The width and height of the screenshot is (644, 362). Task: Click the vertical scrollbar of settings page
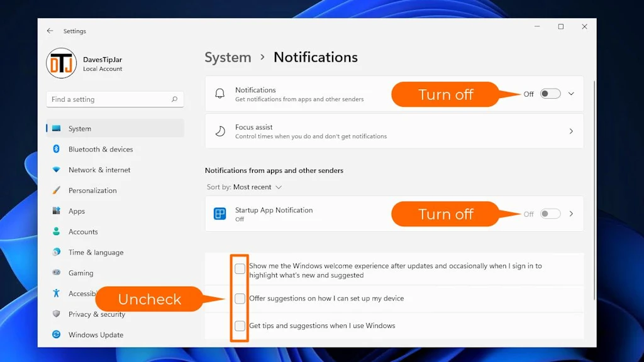click(x=594, y=190)
